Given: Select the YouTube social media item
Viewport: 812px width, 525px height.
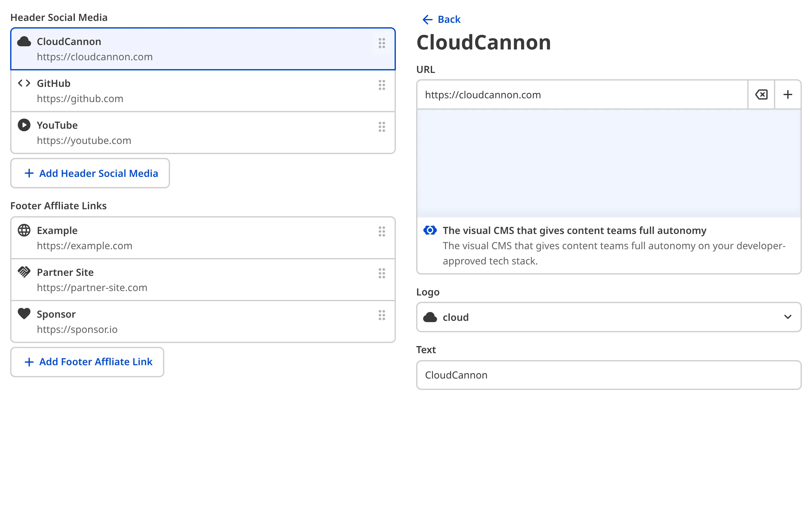Looking at the screenshot, I should pyautogui.click(x=203, y=133).
